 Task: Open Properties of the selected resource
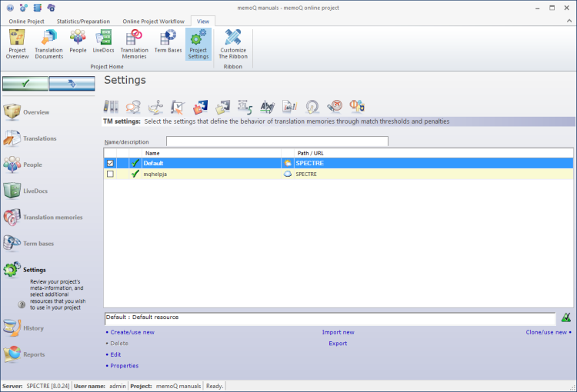[124, 366]
